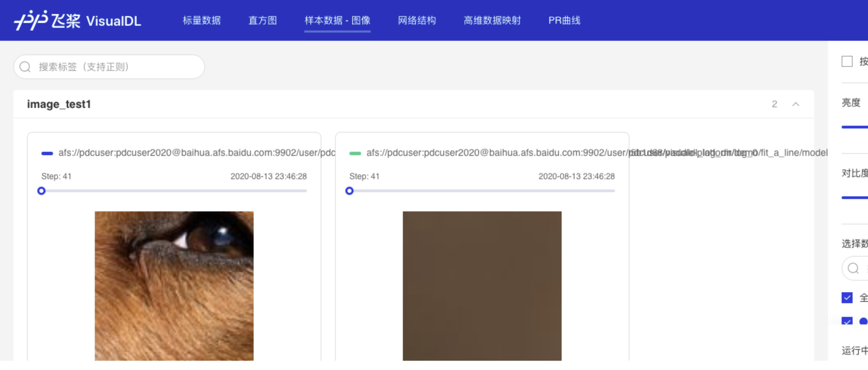Click the PaddlePaddle VisualDL logo

tap(77, 21)
